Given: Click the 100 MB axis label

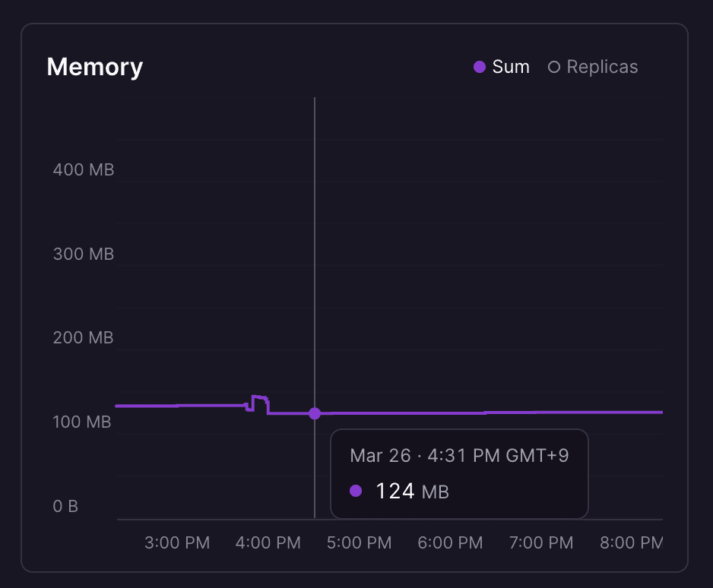Looking at the screenshot, I should coord(82,422).
